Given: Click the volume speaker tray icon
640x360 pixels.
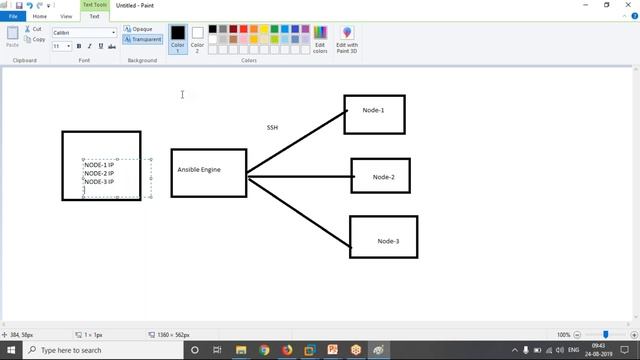Looking at the screenshot, I should point(560,350).
